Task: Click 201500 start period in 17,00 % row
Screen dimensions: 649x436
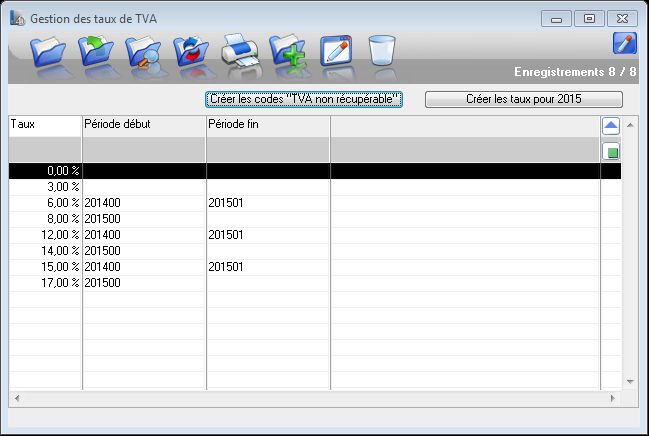Action: (x=102, y=283)
